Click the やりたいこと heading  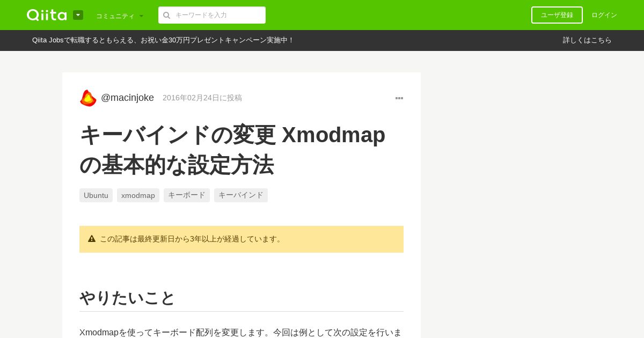pyautogui.click(x=128, y=298)
